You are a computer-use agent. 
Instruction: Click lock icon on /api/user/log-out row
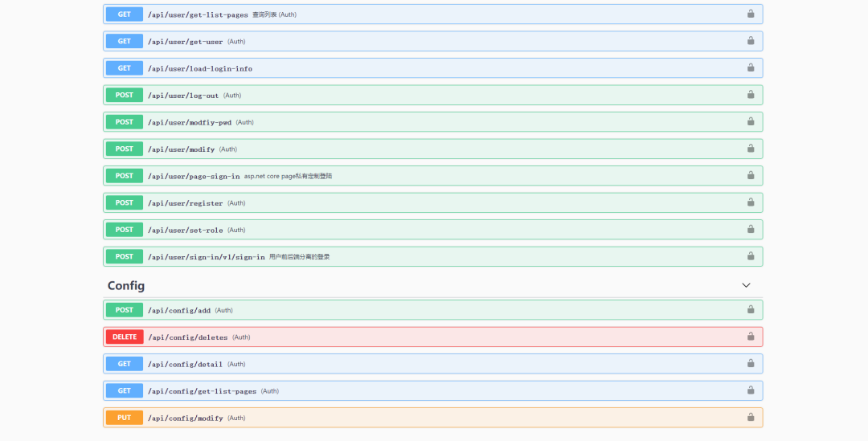(751, 95)
